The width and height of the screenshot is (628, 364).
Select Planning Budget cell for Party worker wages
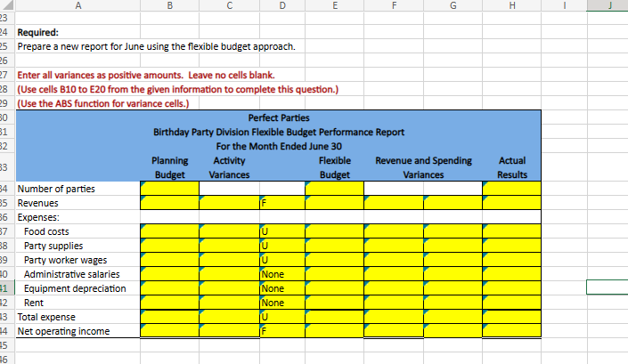coord(170,260)
